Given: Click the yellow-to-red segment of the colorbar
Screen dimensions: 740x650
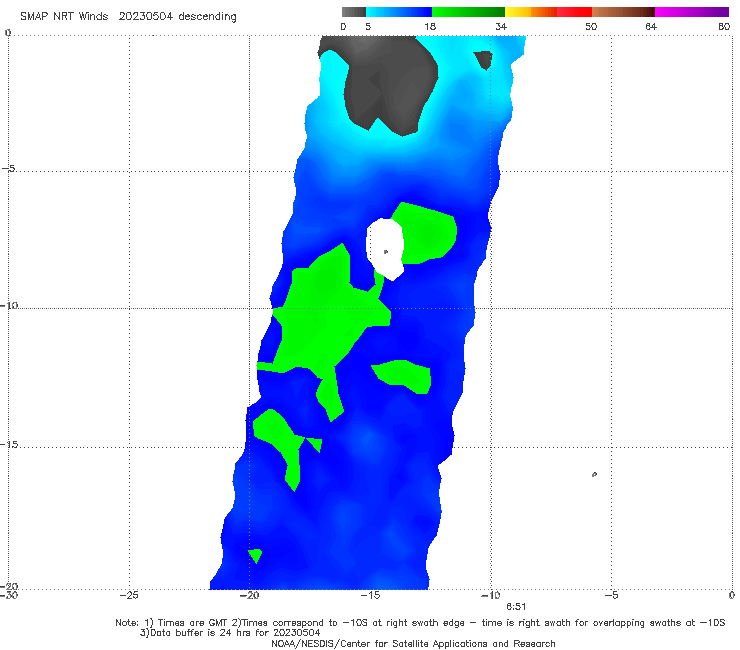Looking at the screenshot, I should pos(548,12).
